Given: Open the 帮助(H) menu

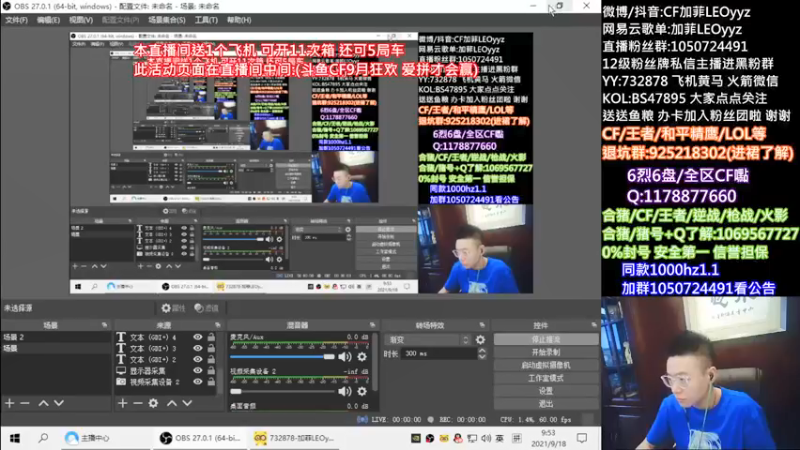Looking at the screenshot, I should coord(239,20).
